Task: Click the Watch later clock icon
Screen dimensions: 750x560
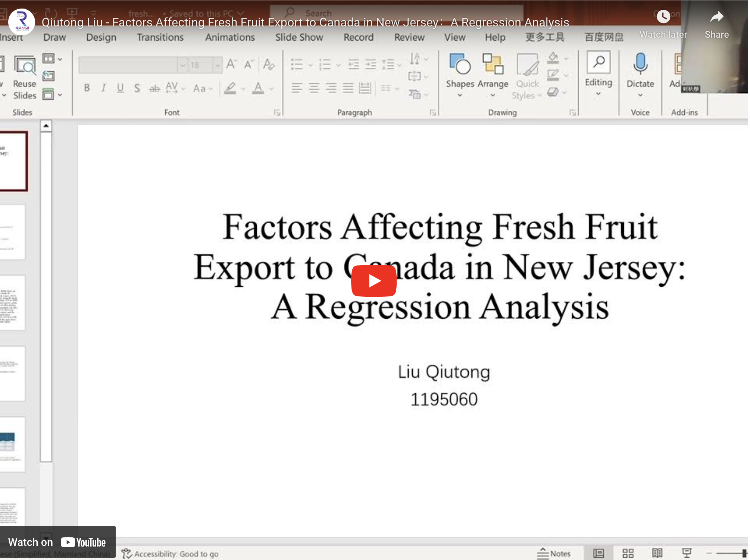Action: (663, 16)
